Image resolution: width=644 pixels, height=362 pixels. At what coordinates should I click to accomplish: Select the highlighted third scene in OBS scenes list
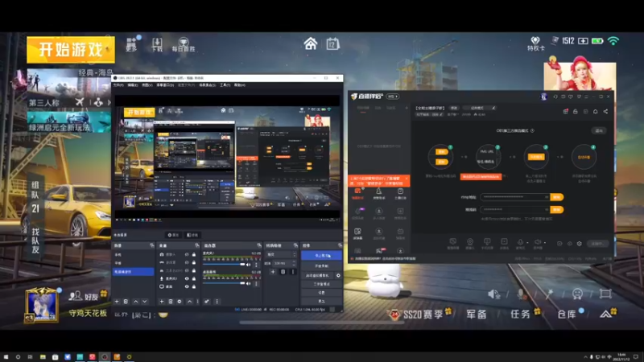pyautogui.click(x=134, y=272)
